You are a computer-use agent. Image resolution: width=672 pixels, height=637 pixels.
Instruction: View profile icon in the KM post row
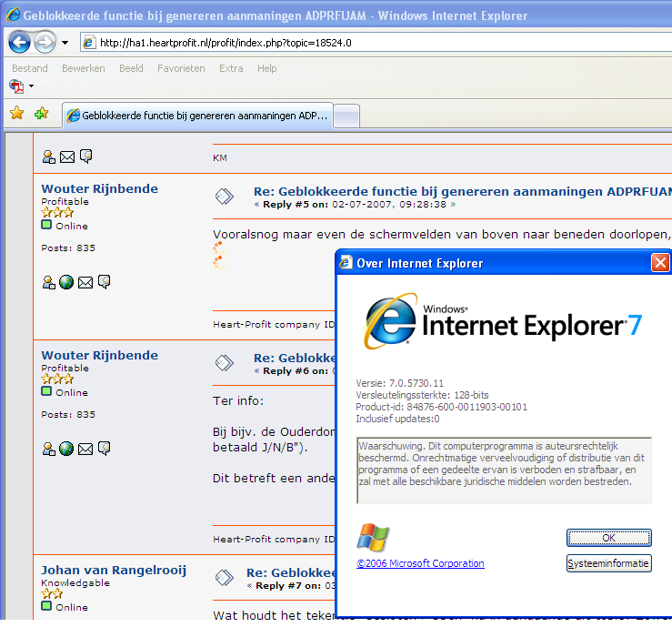pos(49,157)
